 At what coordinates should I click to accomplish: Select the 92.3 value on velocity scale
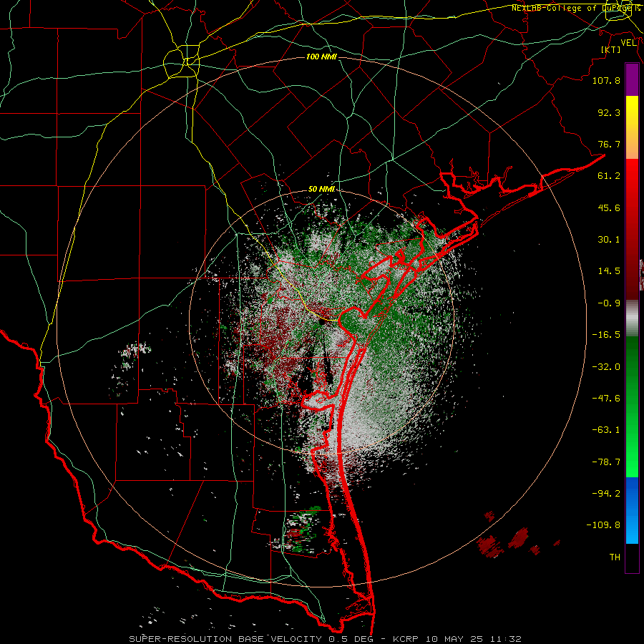point(609,112)
